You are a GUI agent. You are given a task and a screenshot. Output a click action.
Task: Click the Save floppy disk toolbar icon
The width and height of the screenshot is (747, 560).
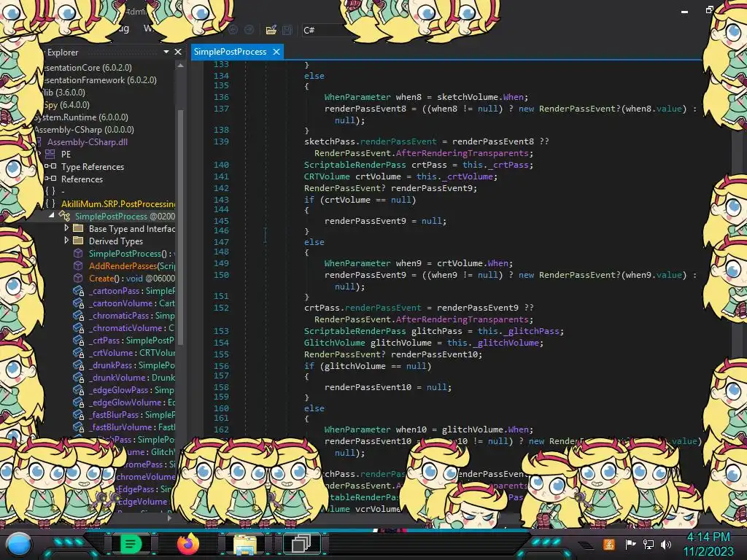(x=287, y=30)
